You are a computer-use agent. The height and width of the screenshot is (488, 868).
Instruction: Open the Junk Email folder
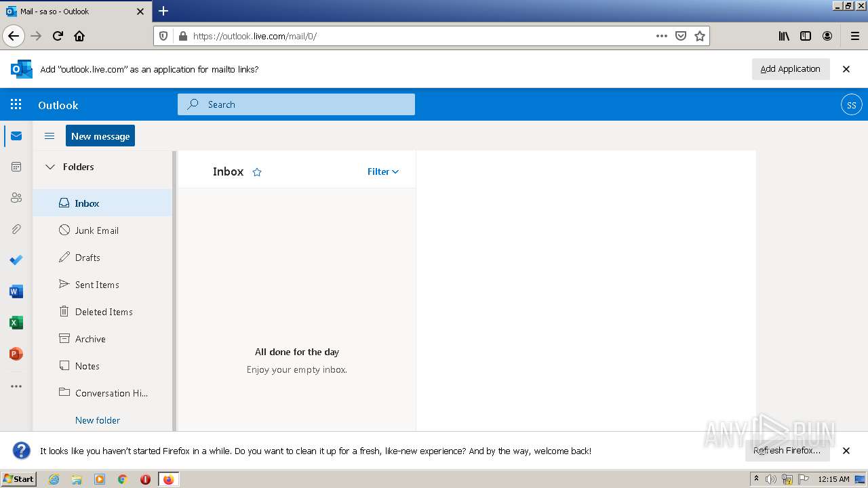pyautogui.click(x=102, y=230)
